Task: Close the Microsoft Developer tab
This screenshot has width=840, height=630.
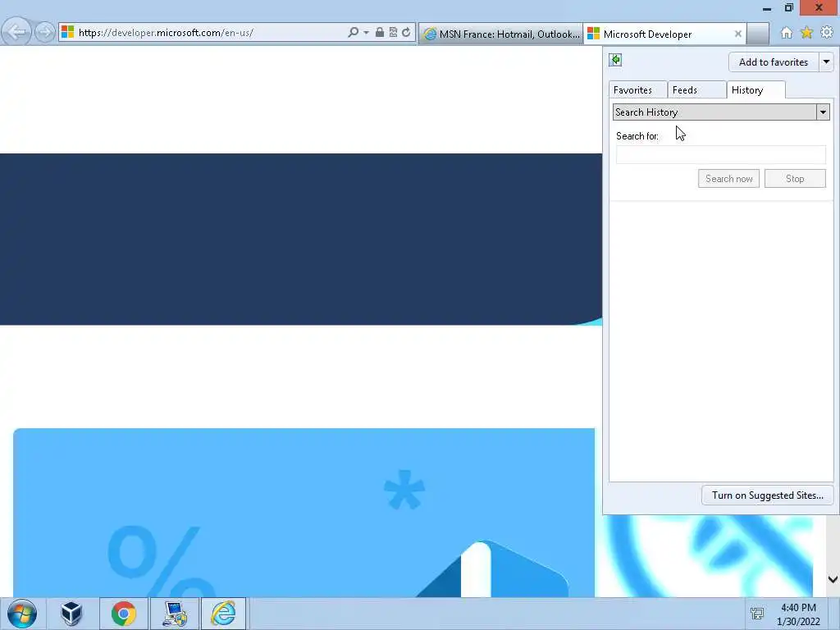Action: (737, 34)
